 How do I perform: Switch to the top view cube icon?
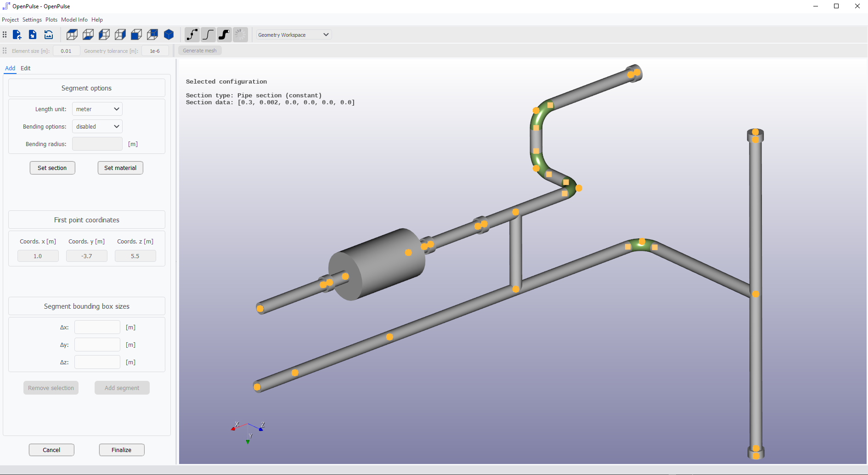pos(72,34)
